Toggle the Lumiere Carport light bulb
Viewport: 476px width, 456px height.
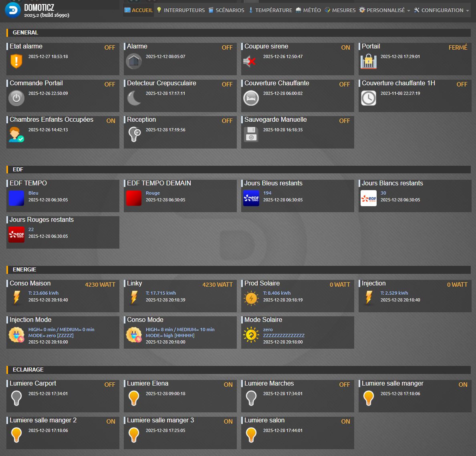(16, 398)
